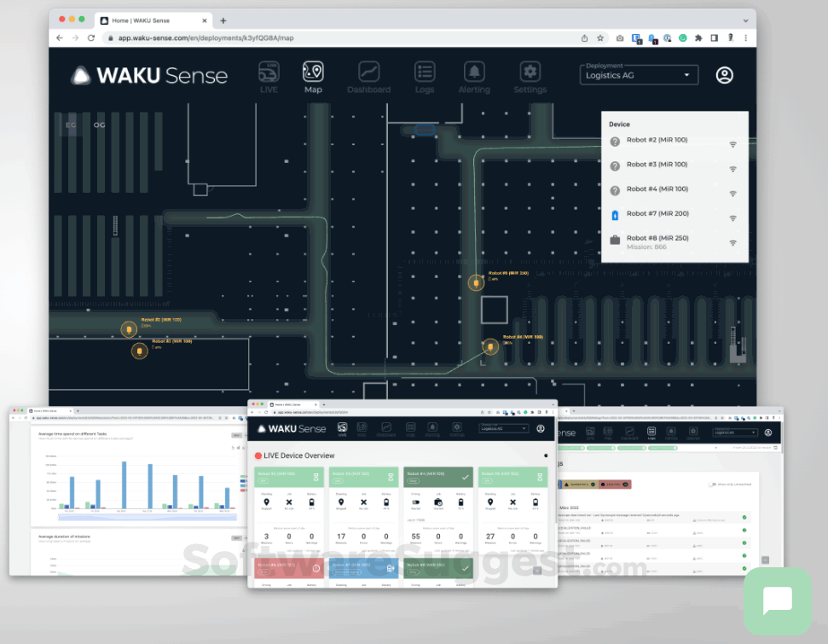The height and width of the screenshot is (644, 828).
Task: Enable the 'show only unresolved' toggle
Action: [712, 484]
